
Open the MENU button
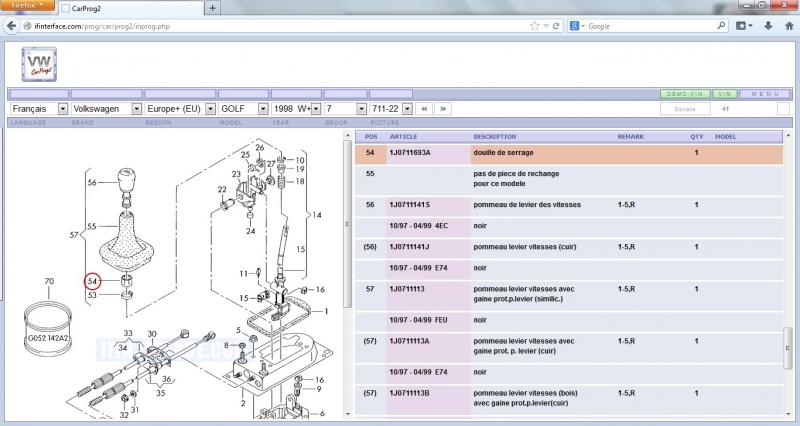pyautogui.click(x=765, y=94)
